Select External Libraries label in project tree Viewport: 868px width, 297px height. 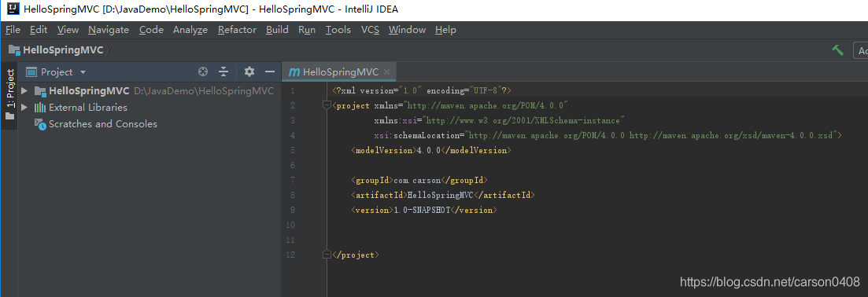click(x=88, y=108)
